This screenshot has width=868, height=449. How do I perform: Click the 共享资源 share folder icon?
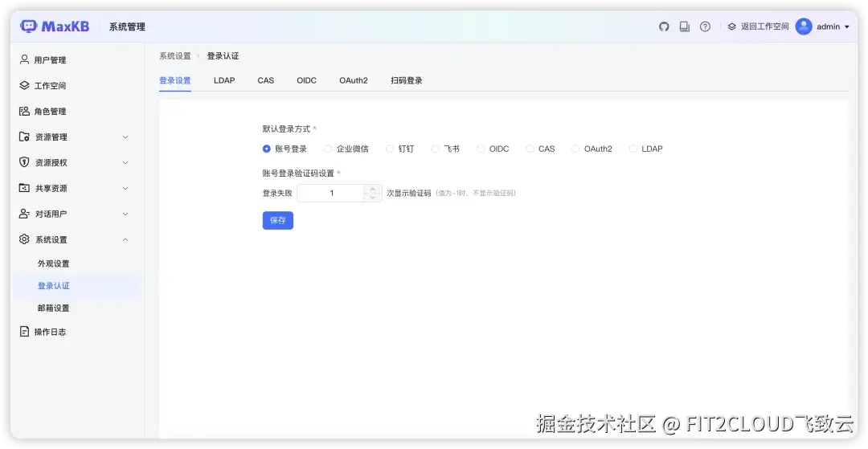[24, 188]
